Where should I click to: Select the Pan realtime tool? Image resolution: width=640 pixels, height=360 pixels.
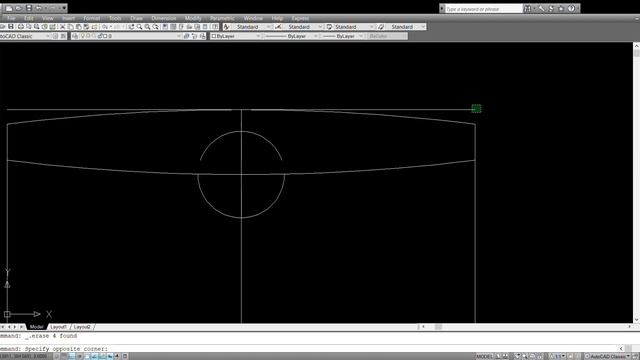tap(131, 27)
